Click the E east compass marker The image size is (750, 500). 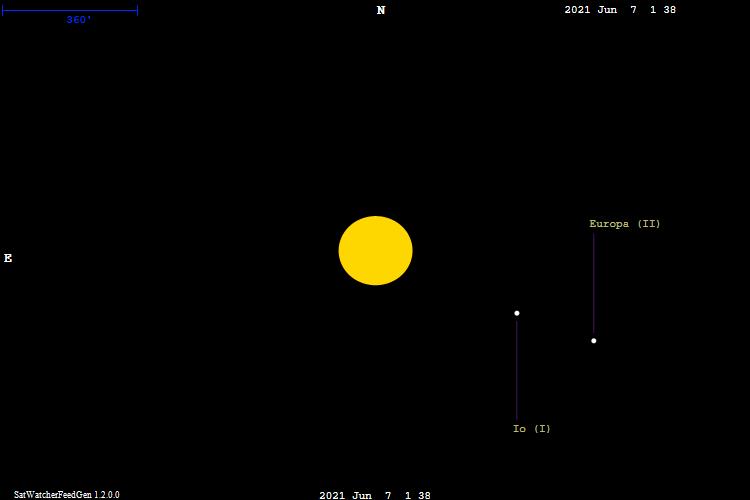[x=8, y=258]
